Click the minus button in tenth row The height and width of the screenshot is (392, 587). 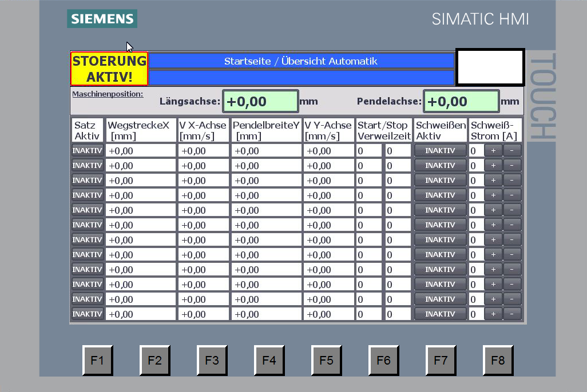(x=511, y=284)
